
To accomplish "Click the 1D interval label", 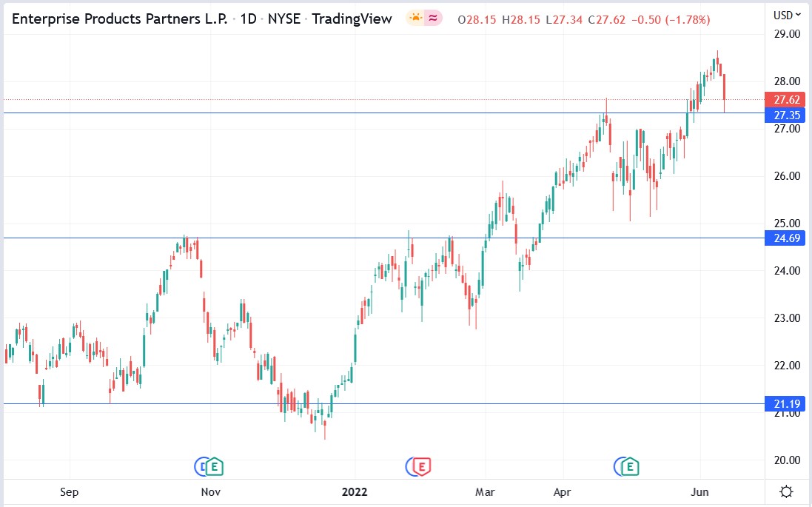I will [249, 19].
